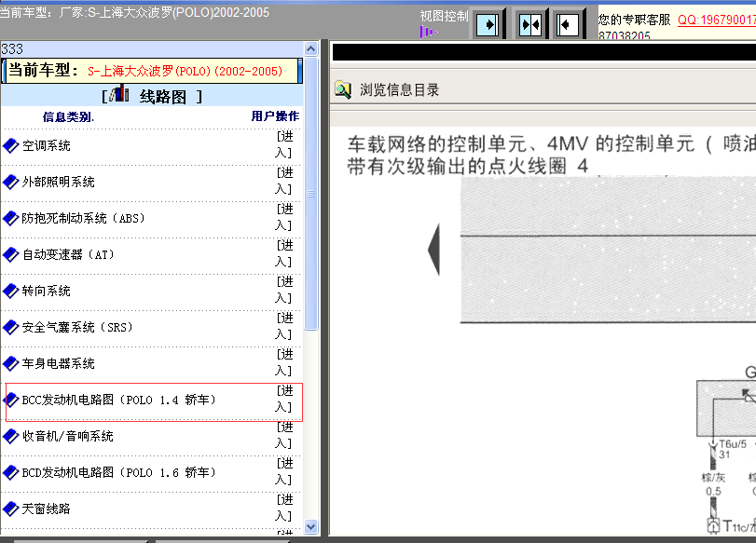Open [进入] for 防抱死制动系统（ABS）
Image resolution: width=756 pixels, height=543 pixels.
[284, 217]
